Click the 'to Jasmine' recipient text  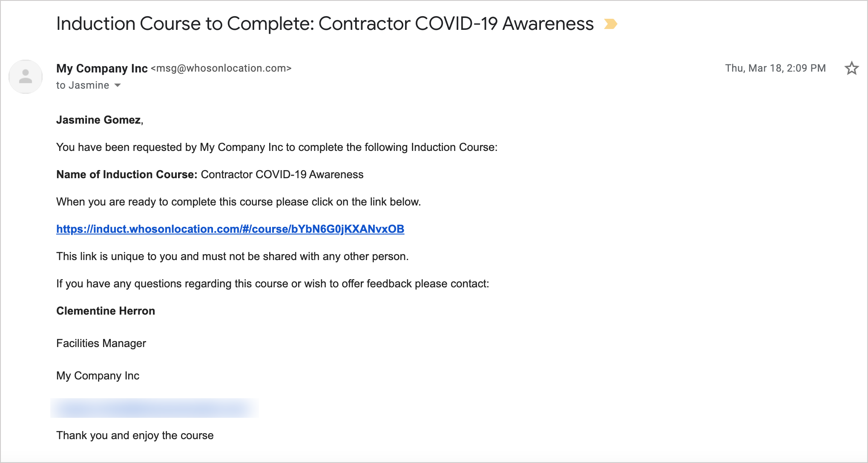click(83, 85)
